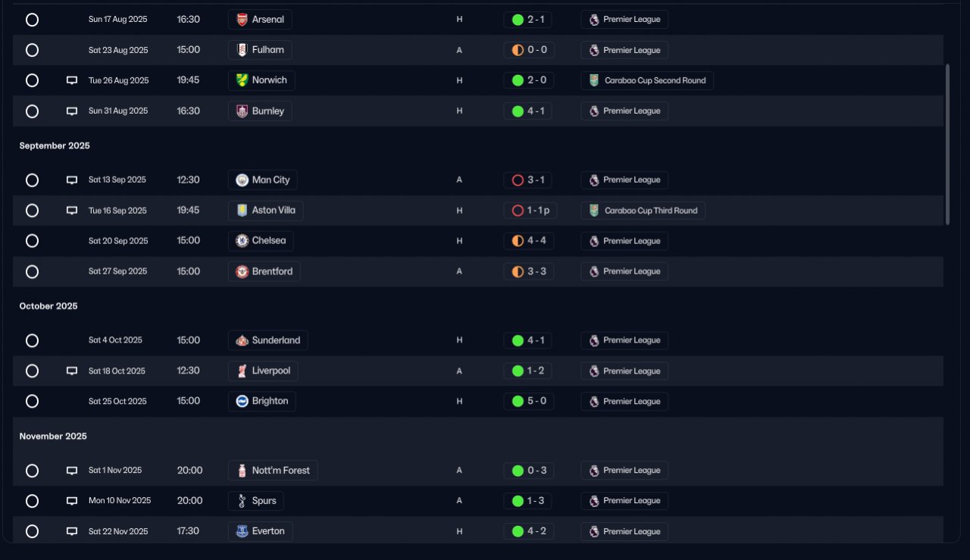Screen dimensions: 970x560
Task: Open Carabao Cup Third Round competition tag
Action: coord(643,211)
